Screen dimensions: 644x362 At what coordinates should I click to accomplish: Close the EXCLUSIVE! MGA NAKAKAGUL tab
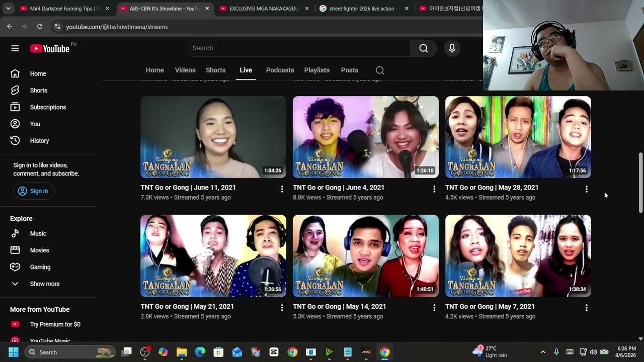pyautogui.click(x=307, y=9)
